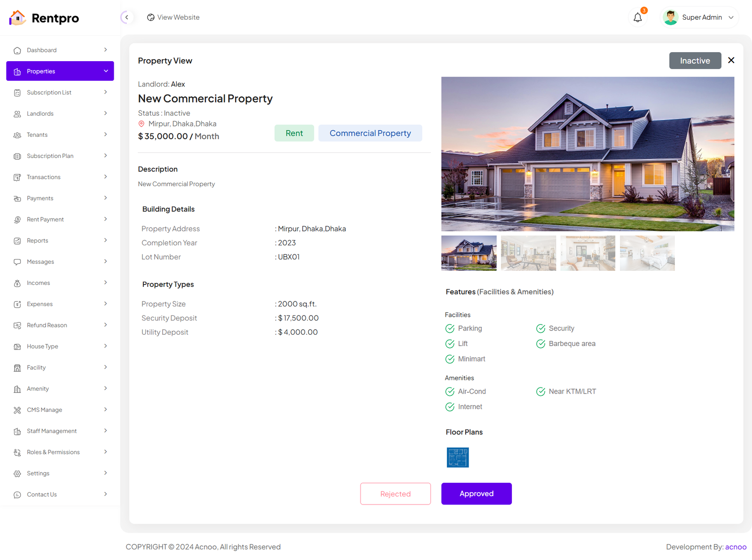Expand the Properties menu chevron
Viewport: 752px width, 560px height.
[x=106, y=71]
